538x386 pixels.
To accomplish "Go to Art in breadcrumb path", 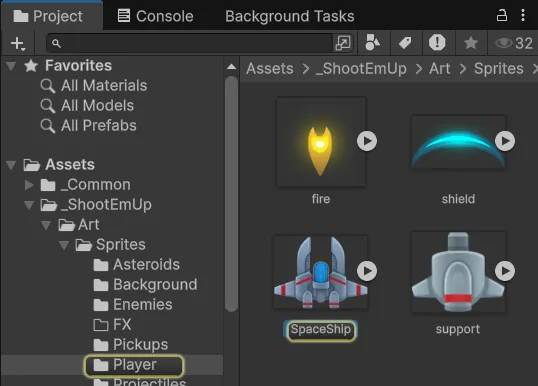I will click(x=440, y=69).
